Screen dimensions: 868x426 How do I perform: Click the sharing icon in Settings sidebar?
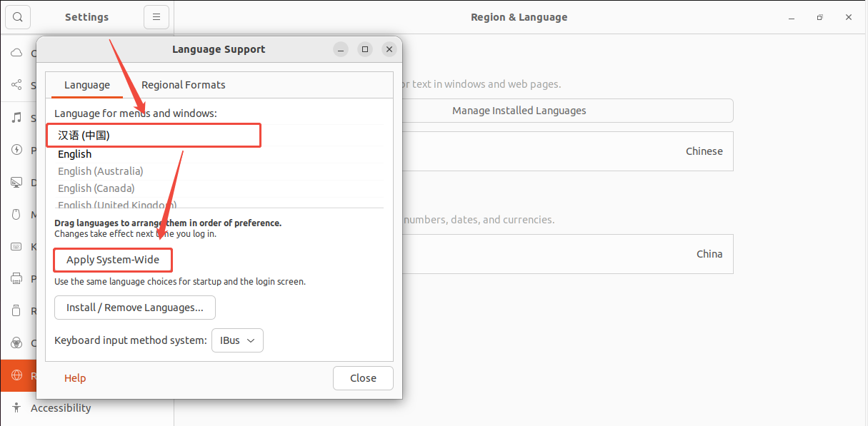[16, 85]
